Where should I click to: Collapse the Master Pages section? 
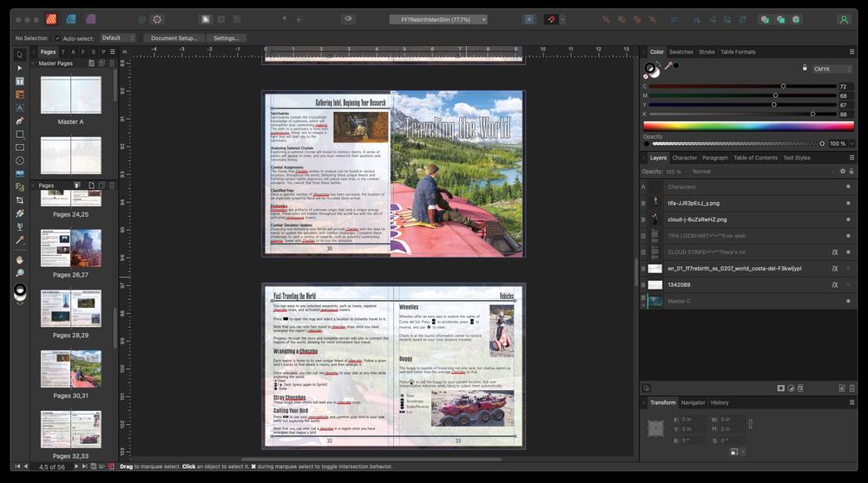[x=33, y=63]
